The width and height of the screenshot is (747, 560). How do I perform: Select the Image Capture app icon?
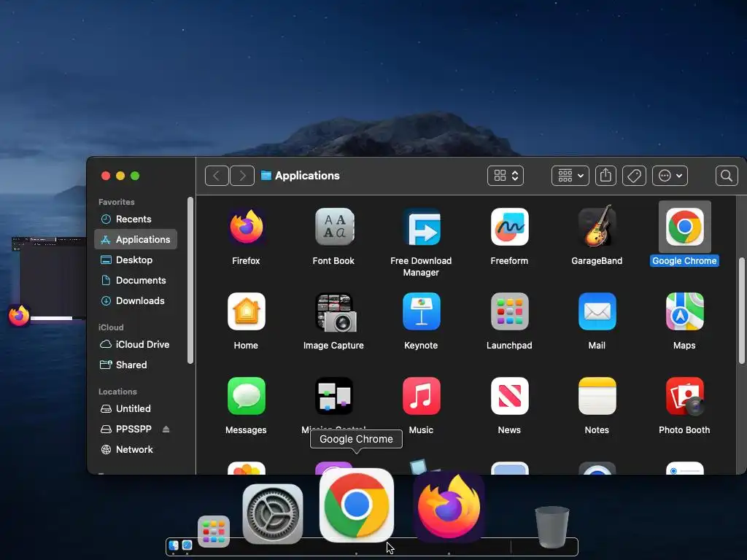click(x=335, y=312)
